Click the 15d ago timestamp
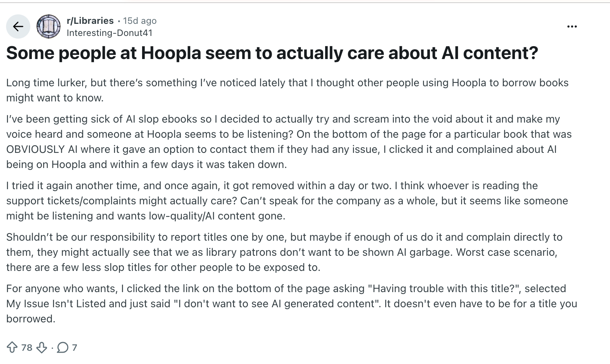 (x=140, y=21)
